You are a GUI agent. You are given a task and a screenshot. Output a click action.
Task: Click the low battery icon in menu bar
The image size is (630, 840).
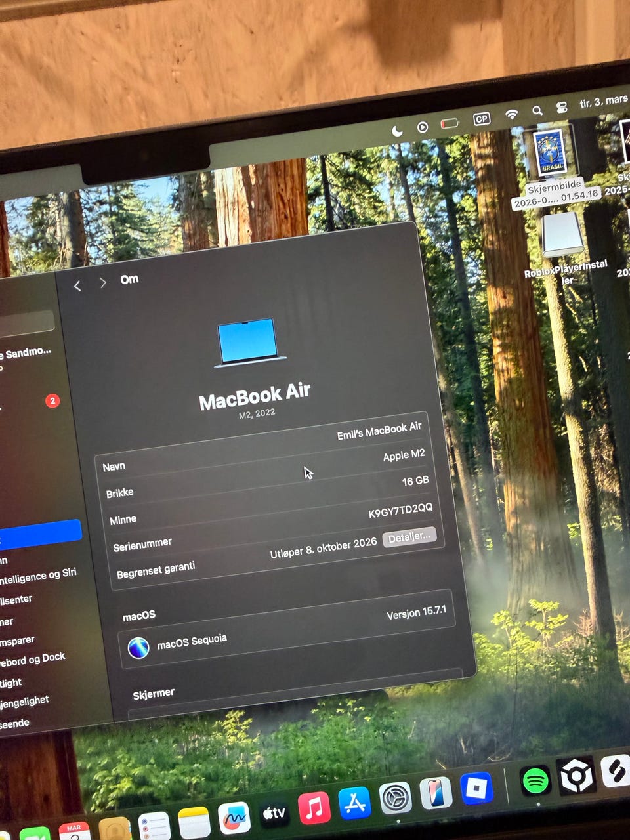tap(450, 123)
